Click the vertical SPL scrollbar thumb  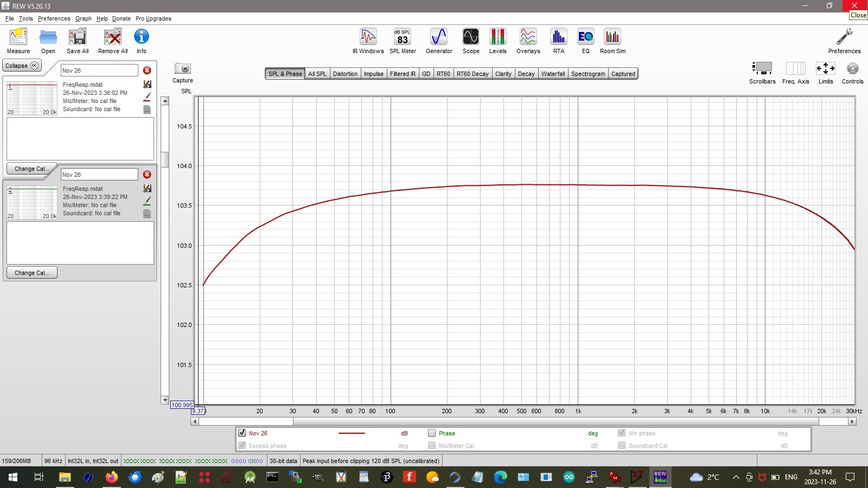click(x=165, y=159)
